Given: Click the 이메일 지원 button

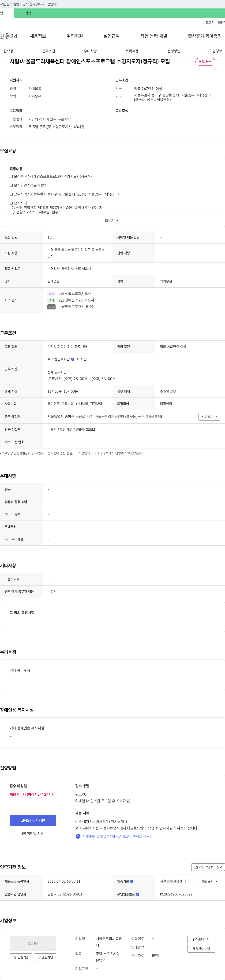Looking at the screenshot, I should 33,833.
